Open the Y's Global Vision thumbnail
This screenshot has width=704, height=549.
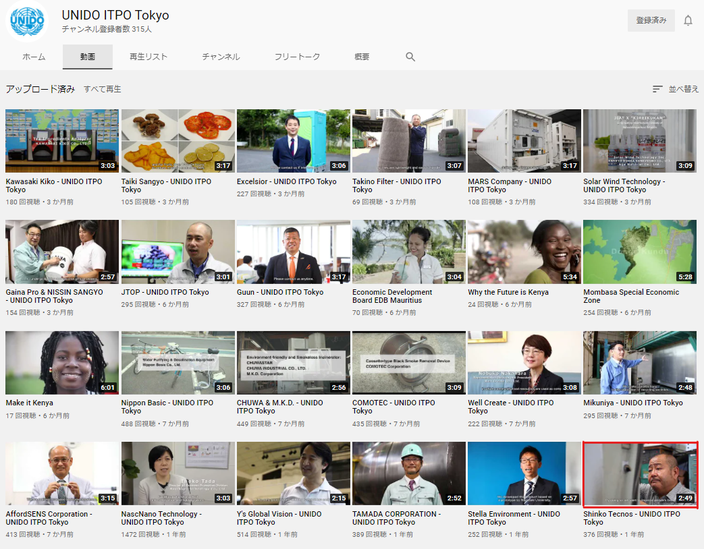pyautogui.click(x=293, y=474)
